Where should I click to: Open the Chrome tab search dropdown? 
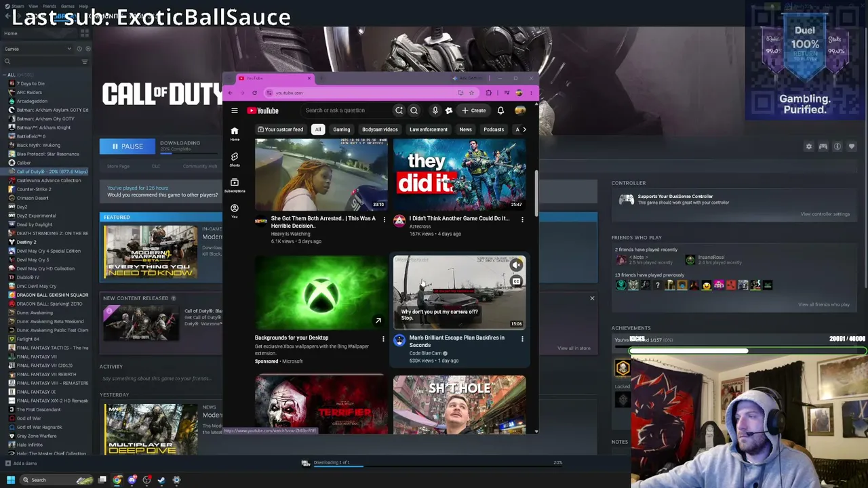(230, 78)
